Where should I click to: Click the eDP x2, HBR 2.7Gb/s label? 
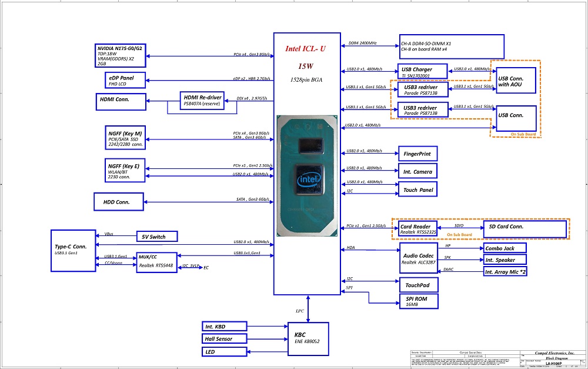(251, 79)
